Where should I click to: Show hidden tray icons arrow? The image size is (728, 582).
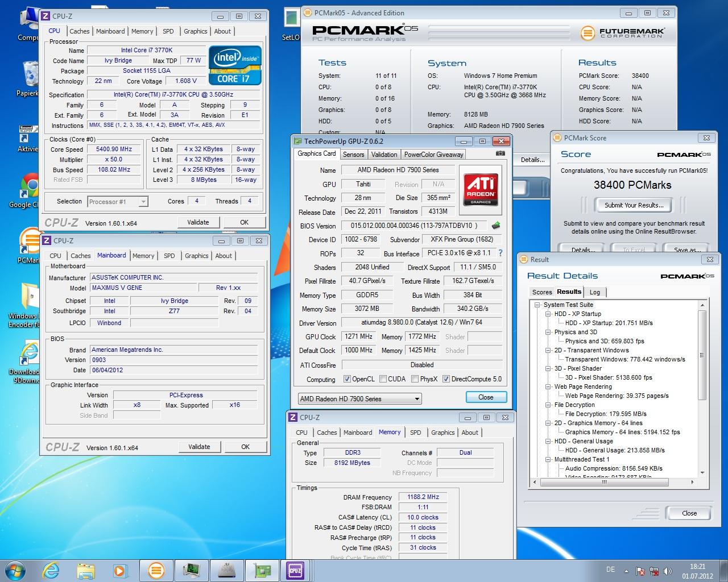point(627,571)
